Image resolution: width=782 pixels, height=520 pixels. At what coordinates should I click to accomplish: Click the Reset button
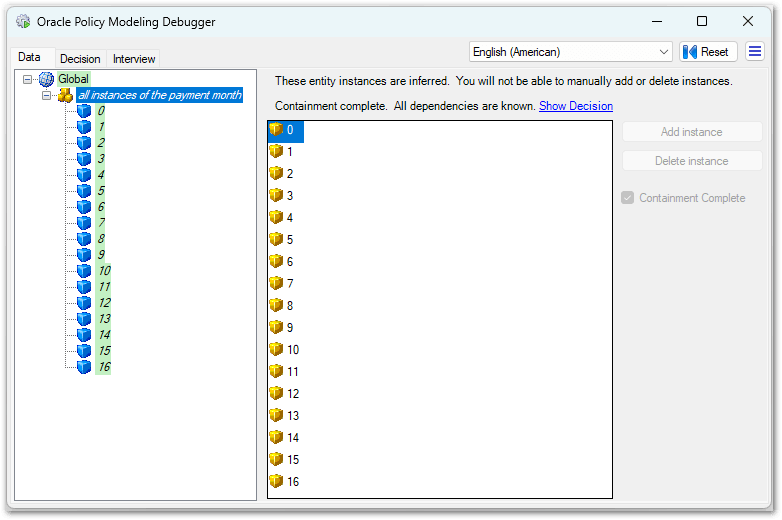pyautogui.click(x=708, y=52)
